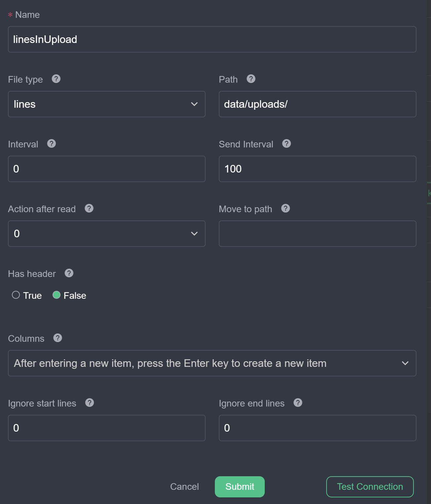The width and height of the screenshot is (431, 504).
Task: Open the Interval help tooltip icon
Action: (x=52, y=144)
